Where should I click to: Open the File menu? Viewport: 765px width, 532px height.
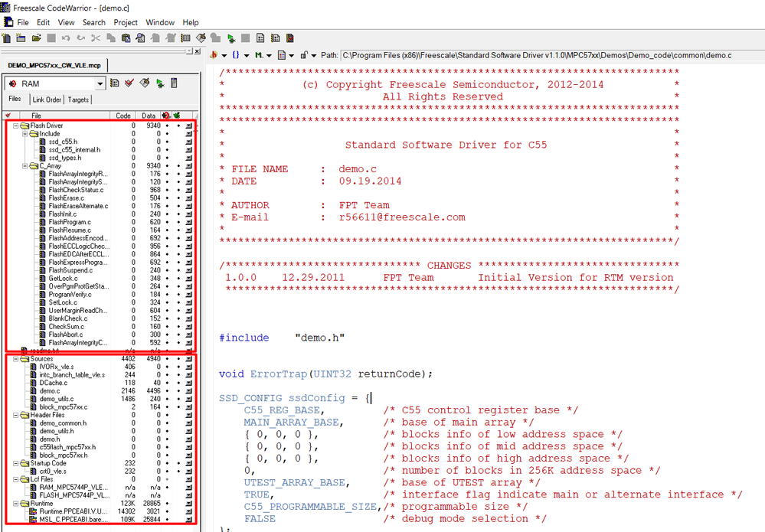pos(23,22)
